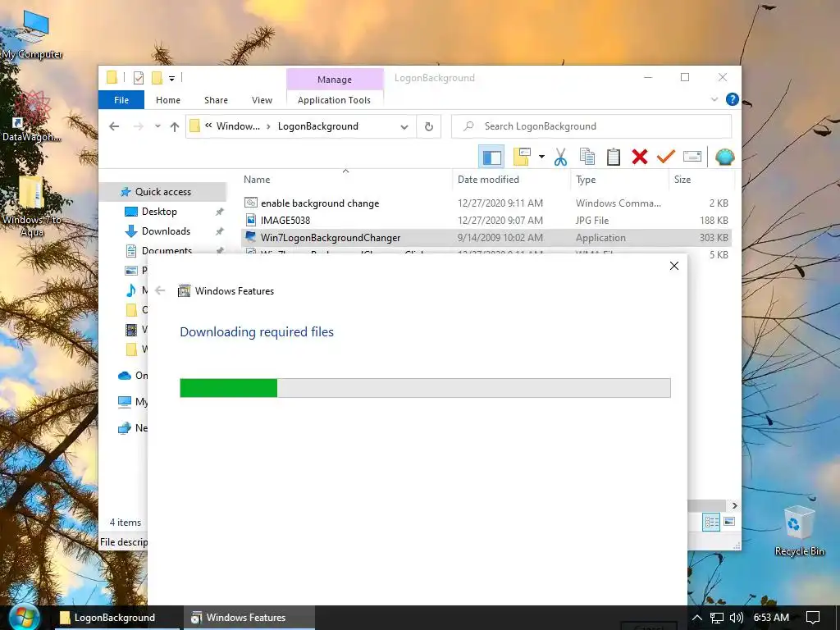Screen dimensions: 840x630
Task: Switch to Windows Features taskbar button
Action: pos(249,618)
